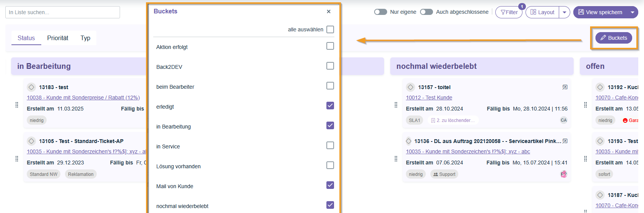Click into the 'In Liste suchen' search field

pos(63,12)
